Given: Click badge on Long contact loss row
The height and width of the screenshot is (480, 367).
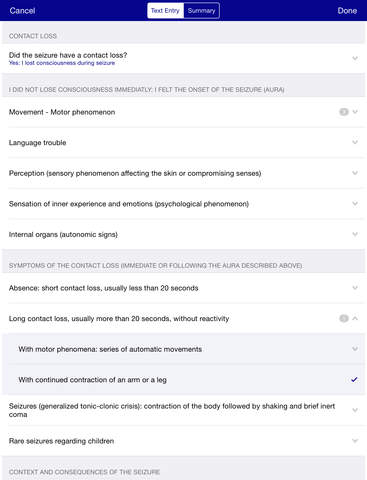Looking at the screenshot, I should (x=344, y=319).
